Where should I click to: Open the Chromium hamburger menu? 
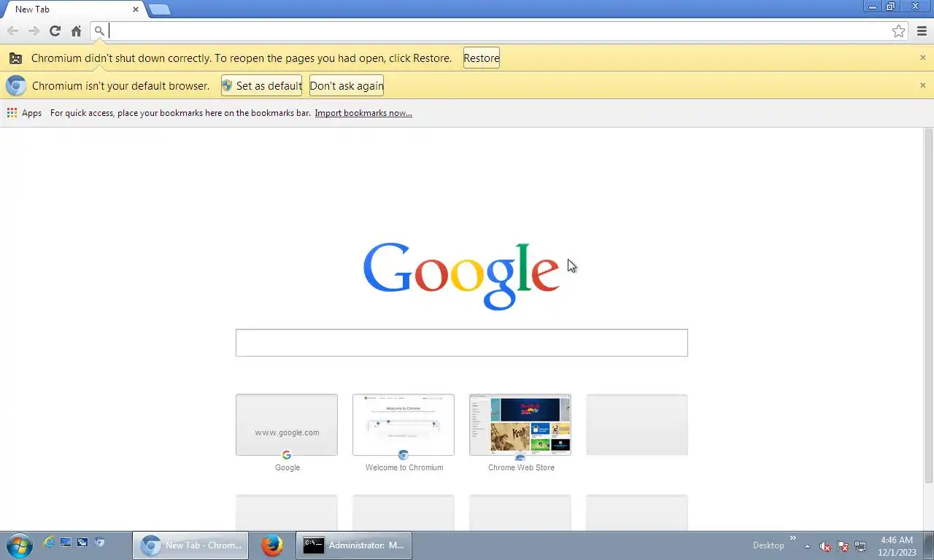[x=922, y=31]
